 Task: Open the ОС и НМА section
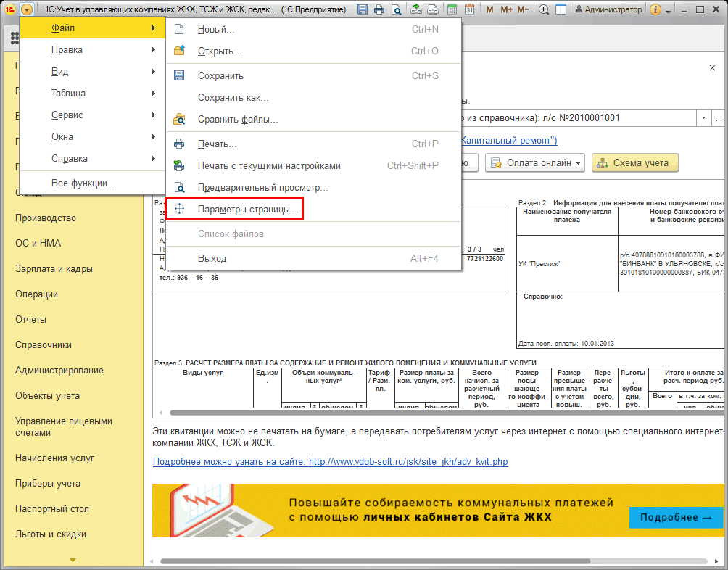tap(38, 243)
